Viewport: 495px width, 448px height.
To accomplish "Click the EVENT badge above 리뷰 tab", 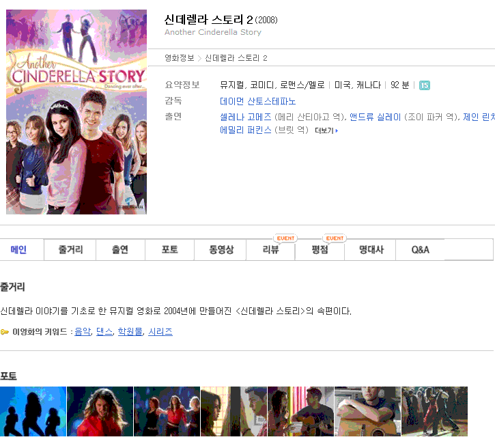I will click(285, 238).
